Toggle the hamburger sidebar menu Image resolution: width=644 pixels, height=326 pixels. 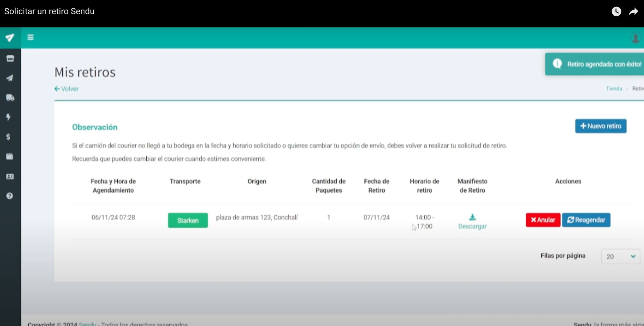tap(30, 38)
